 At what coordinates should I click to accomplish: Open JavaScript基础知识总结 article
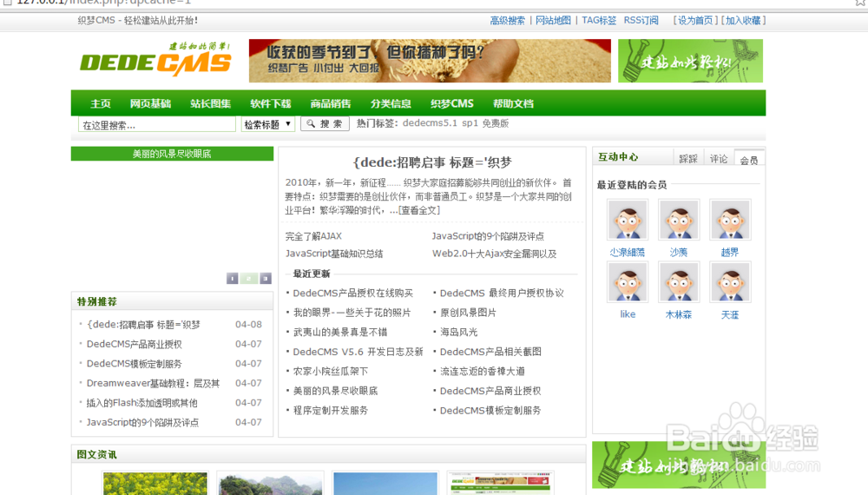[334, 254]
